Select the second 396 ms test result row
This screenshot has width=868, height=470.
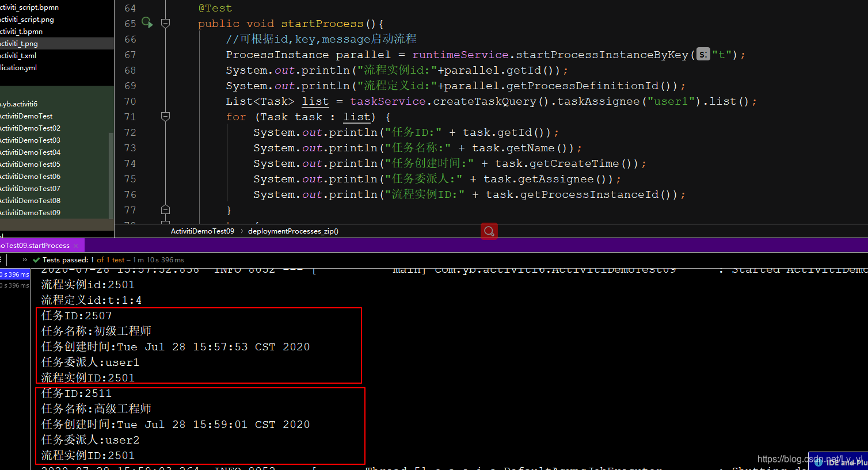[x=15, y=285]
